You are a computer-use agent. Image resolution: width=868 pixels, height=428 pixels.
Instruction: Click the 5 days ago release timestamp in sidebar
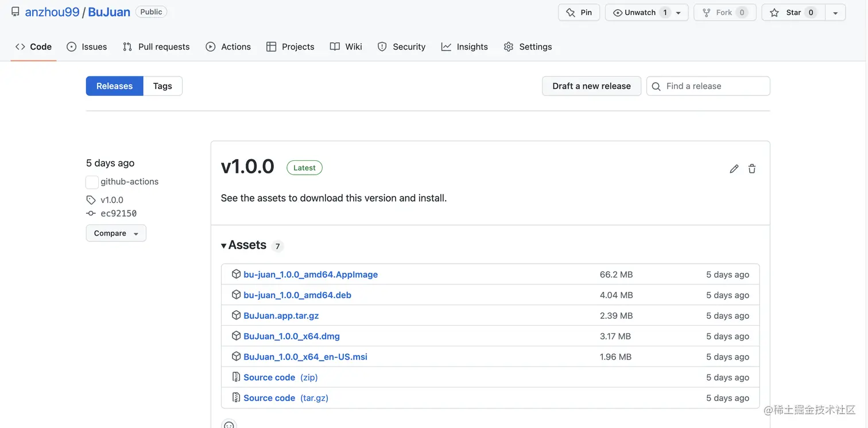110,163
